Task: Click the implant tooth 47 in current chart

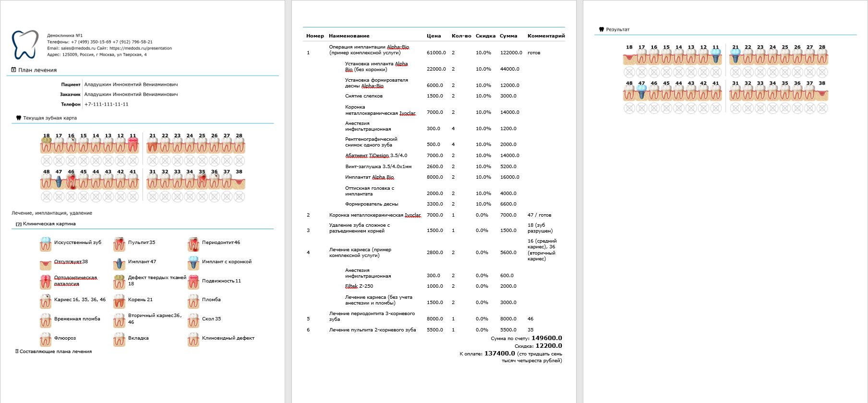Action: point(59,181)
